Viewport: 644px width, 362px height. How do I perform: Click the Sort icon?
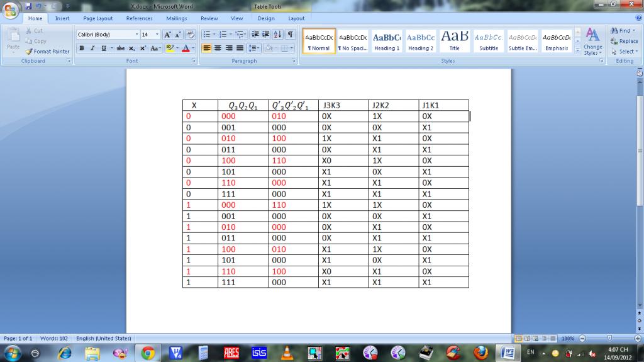[x=277, y=35]
